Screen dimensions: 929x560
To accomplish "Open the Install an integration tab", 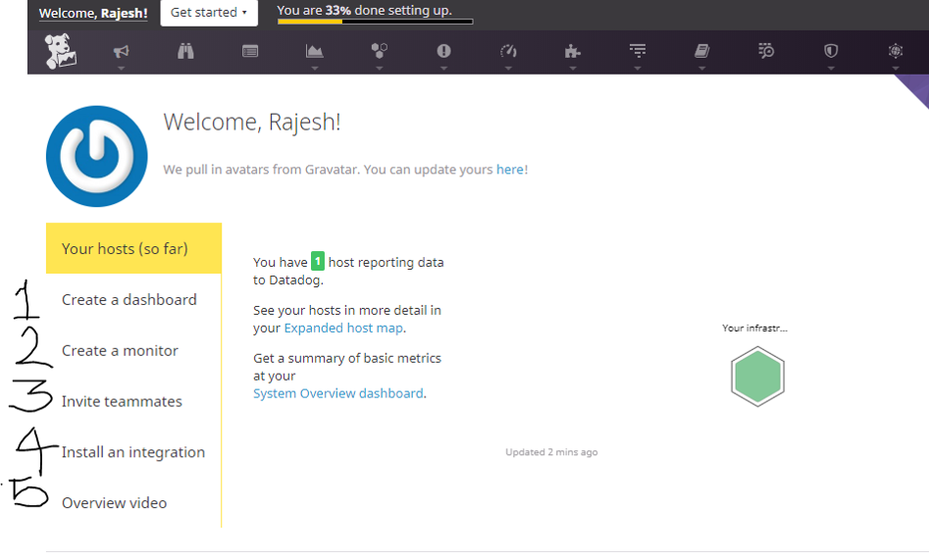I will (x=132, y=453).
